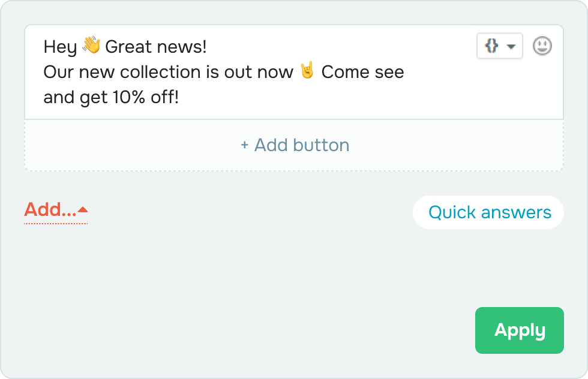
Task: Add a button below the message
Action: click(x=294, y=146)
